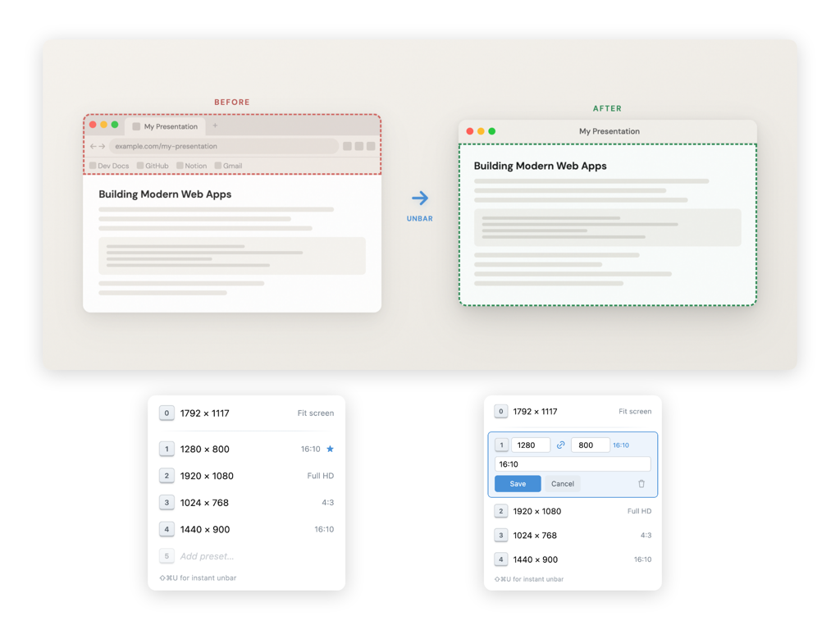The image size is (840, 630).
Task: Toggle the aspect ratio link icon
Action: coord(561,445)
